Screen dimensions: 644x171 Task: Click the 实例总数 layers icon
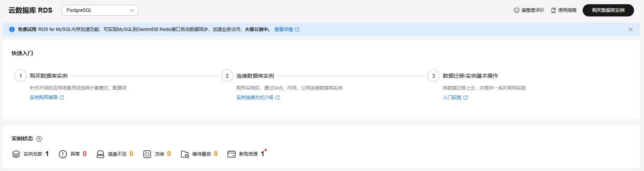pyautogui.click(x=16, y=154)
